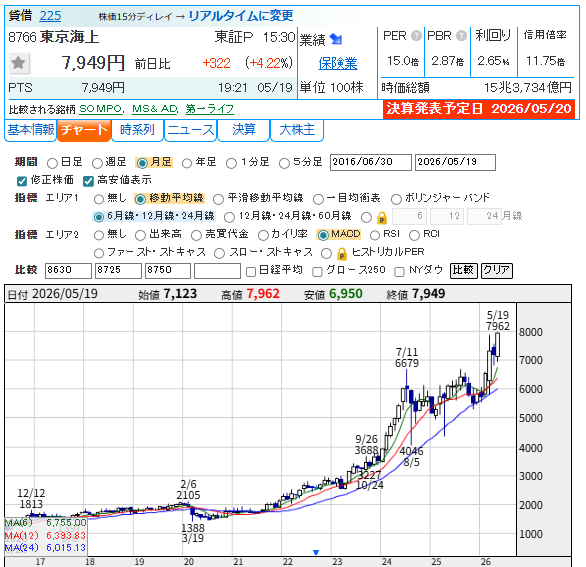The image size is (586, 567).
Task: Choose 6月線・12月線・24月線 option
Action: (99, 217)
